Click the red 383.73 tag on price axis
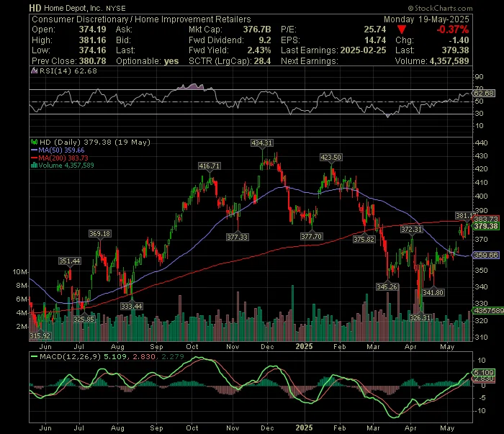The width and height of the screenshot is (504, 434). 486,219
